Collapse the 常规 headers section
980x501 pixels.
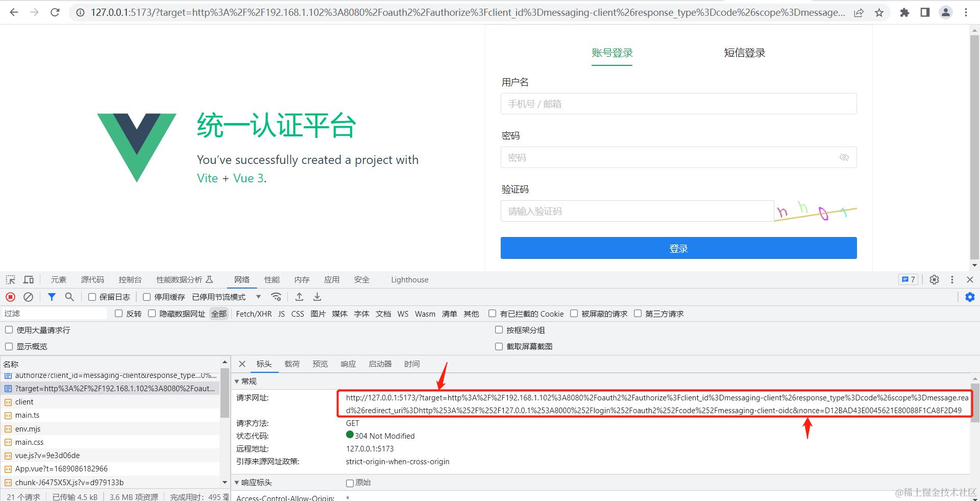point(236,381)
